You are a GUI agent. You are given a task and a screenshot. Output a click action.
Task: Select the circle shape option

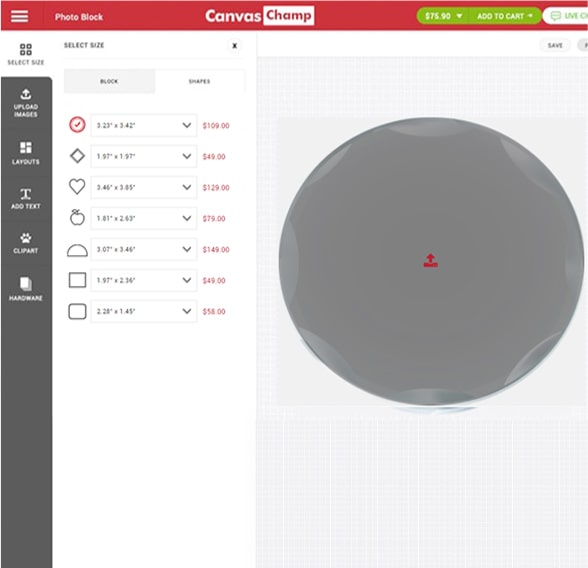coord(77,125)
